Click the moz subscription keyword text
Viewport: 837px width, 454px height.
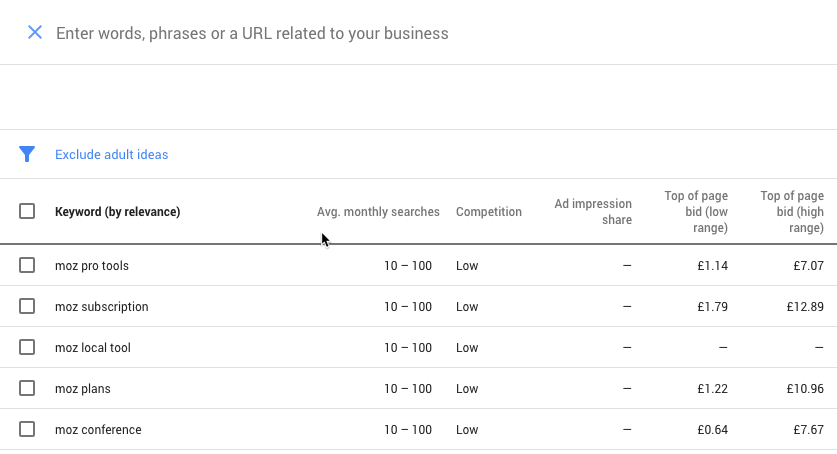click(x=102, y=307)
